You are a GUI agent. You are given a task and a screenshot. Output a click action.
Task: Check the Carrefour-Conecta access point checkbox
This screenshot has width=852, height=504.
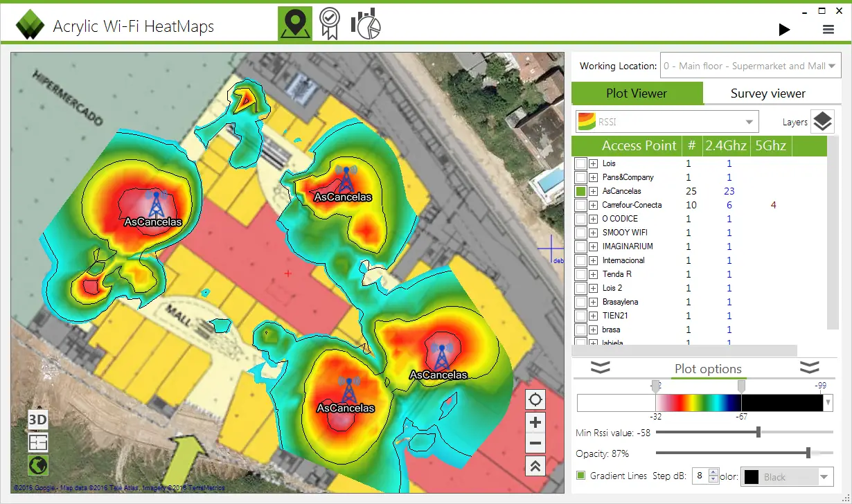581,205
